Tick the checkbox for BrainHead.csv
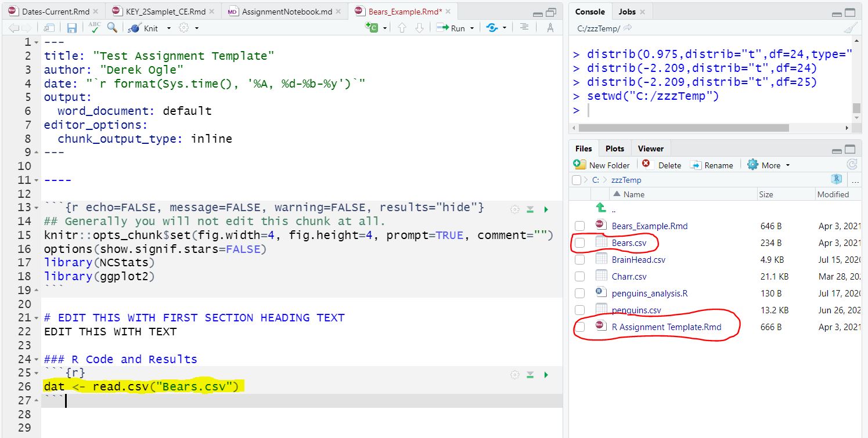The image size is (868, 438). 579,259
